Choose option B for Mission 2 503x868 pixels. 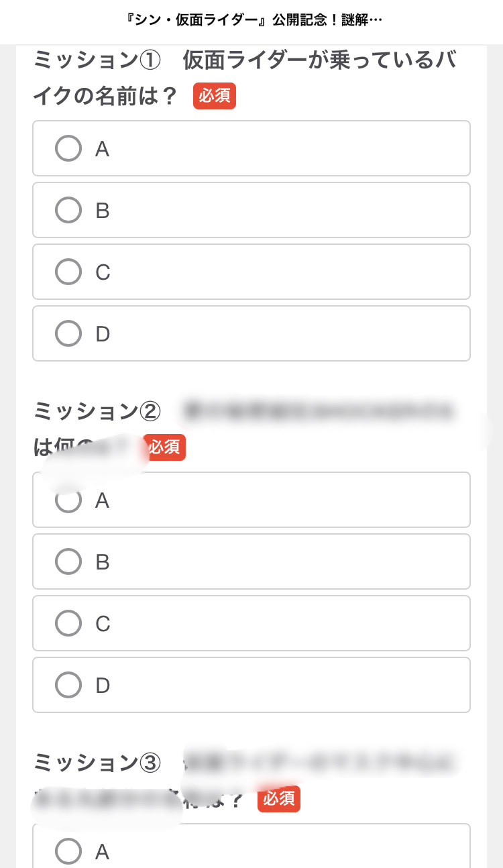[x=68, y=561]
